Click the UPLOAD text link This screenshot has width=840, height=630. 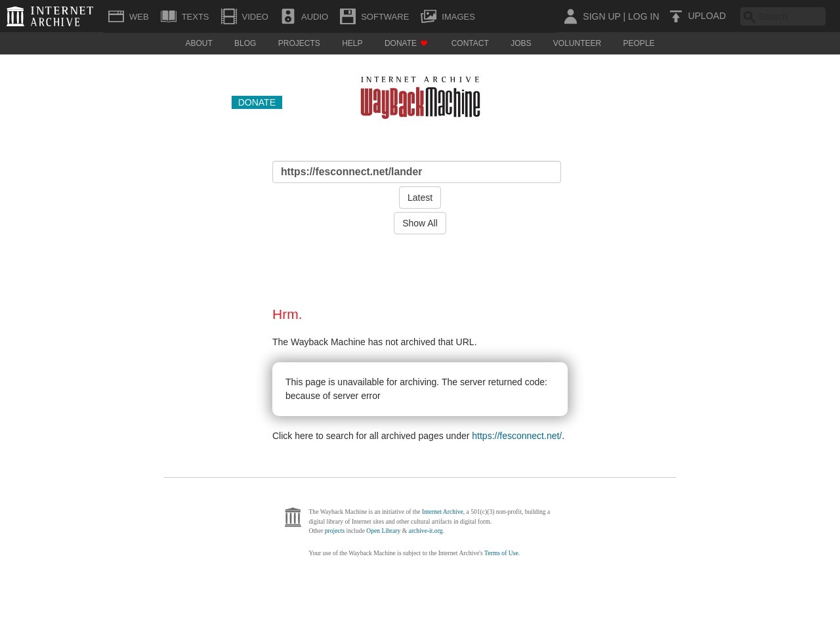(x=707, y=16)
